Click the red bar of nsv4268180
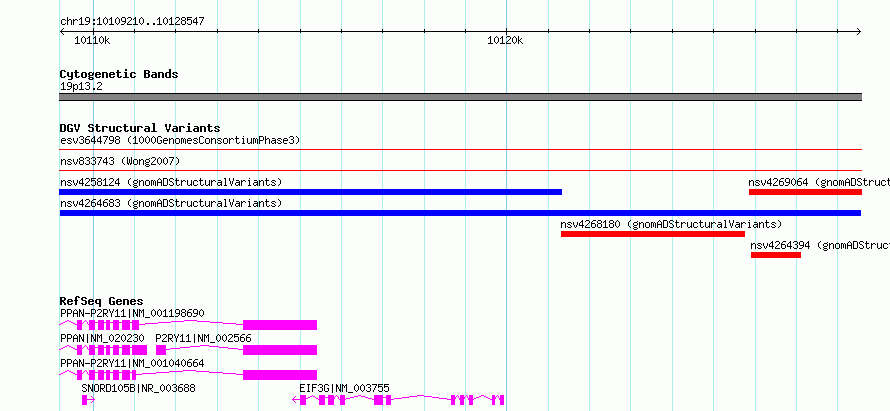 click(x=653, y=234)
